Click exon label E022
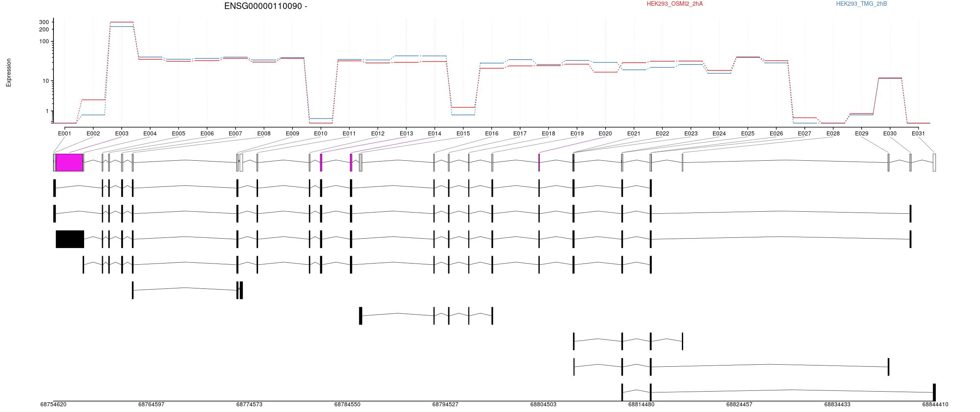 coord(662,133)
